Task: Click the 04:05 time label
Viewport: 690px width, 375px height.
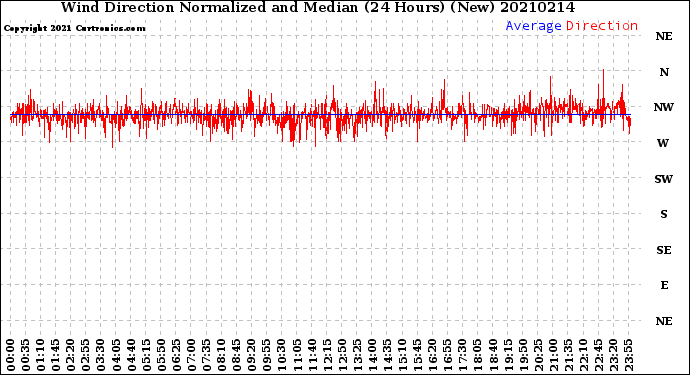Action: click(x=116, y=355)
